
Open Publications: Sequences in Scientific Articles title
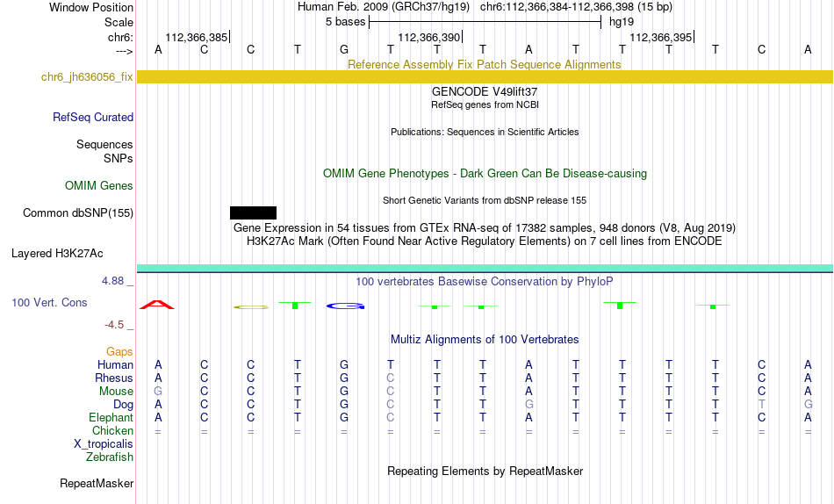click(485, 132)
